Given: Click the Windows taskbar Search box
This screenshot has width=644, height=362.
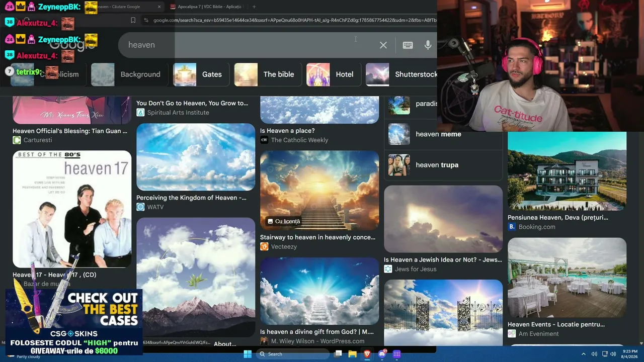Looking at the screenshot, I should 293,354.
